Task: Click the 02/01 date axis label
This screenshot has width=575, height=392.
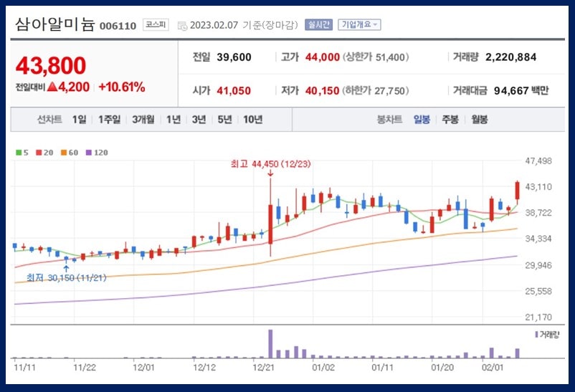Action: [x=493, y=368]
